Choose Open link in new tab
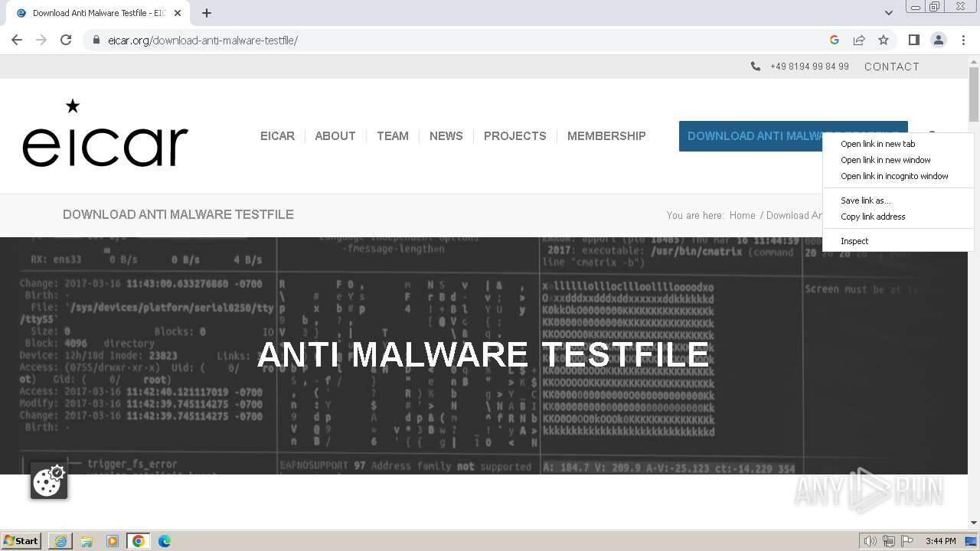 pos(897,144)
